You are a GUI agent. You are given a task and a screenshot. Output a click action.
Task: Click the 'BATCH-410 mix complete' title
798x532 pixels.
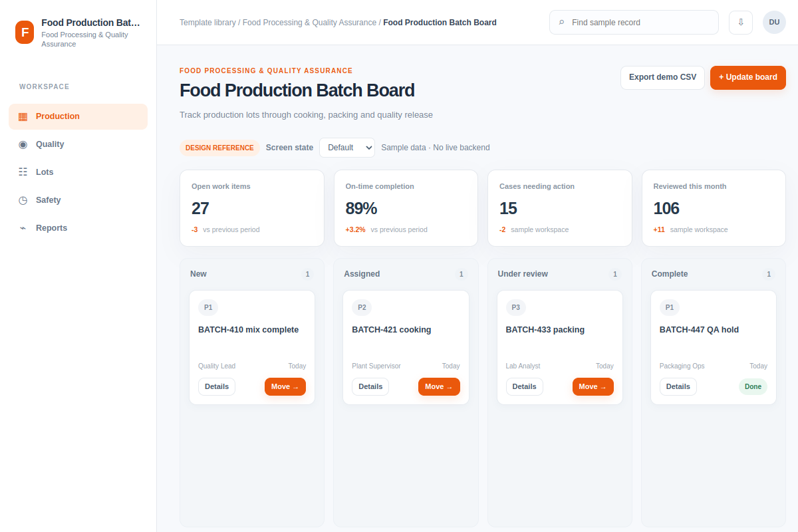249,330
